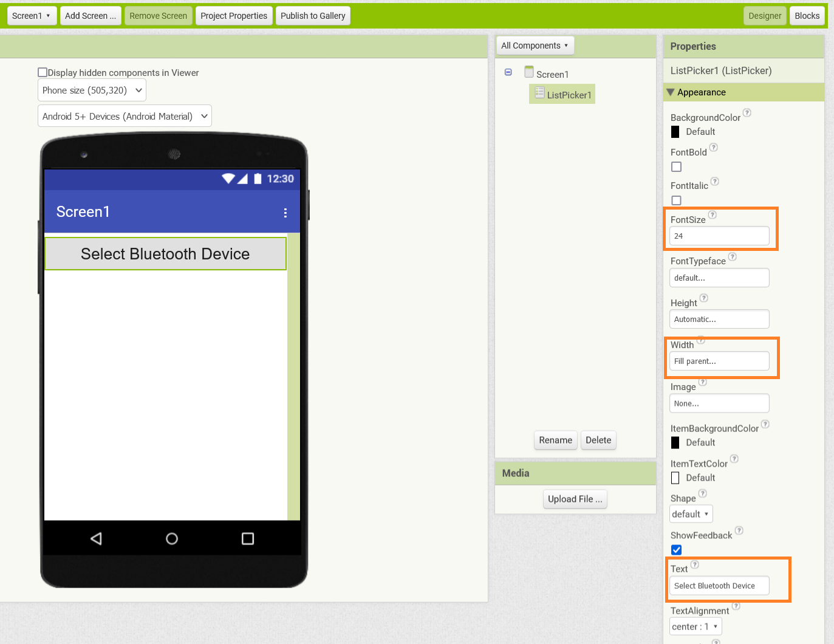Switch to the Blocks view
Screen dimensions: 834x644
[x=807, y=15]
